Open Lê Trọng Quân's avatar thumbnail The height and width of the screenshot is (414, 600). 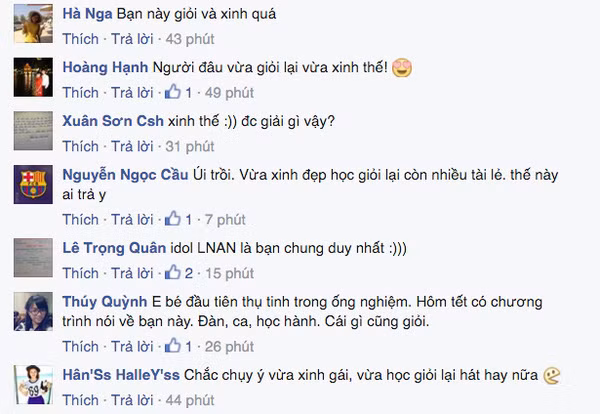(x=33, y=258)
